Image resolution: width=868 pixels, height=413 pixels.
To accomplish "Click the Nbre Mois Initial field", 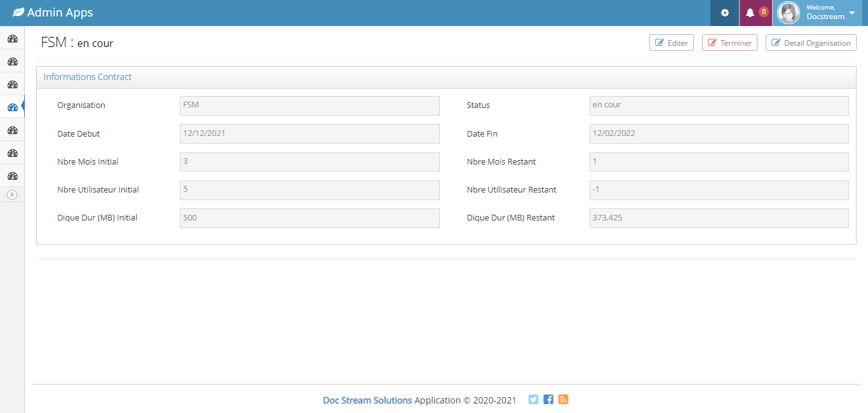I will click(309, 161).
